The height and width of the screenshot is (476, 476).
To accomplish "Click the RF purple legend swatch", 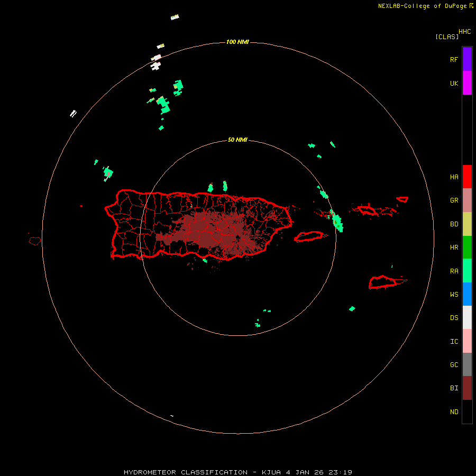I will tap(467, 59).
